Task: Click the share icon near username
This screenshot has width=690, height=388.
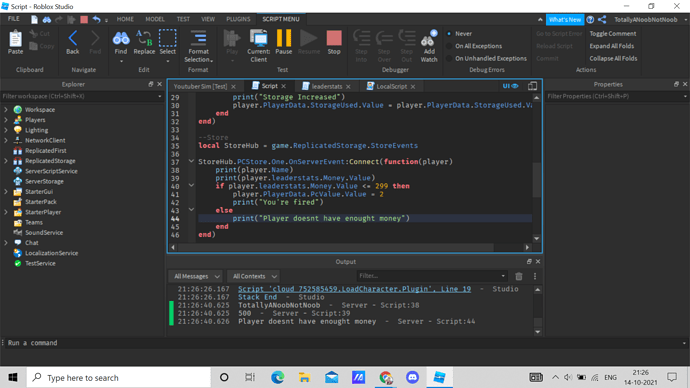Action: pos(602,19)
